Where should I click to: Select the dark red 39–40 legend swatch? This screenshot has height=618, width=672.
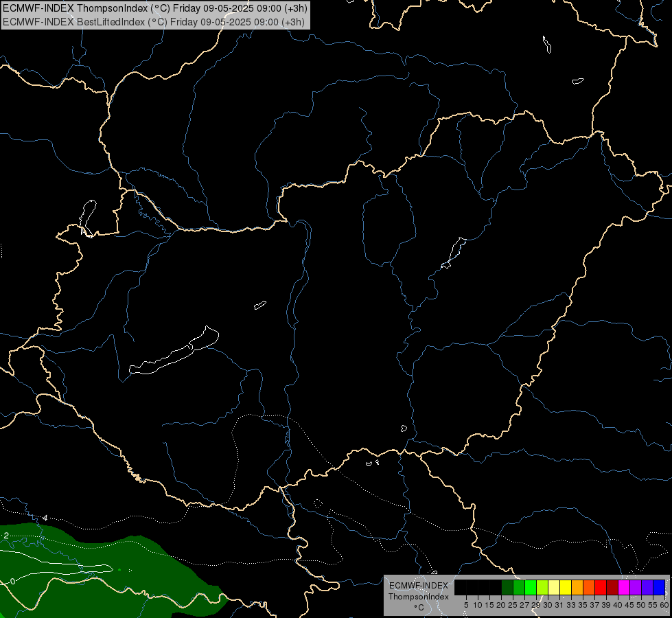[x=612, y=587]
